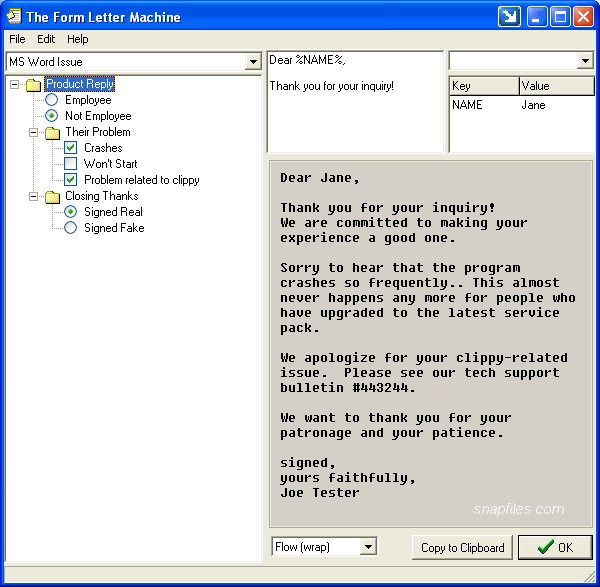Open the Edit menu

(46, 39)
